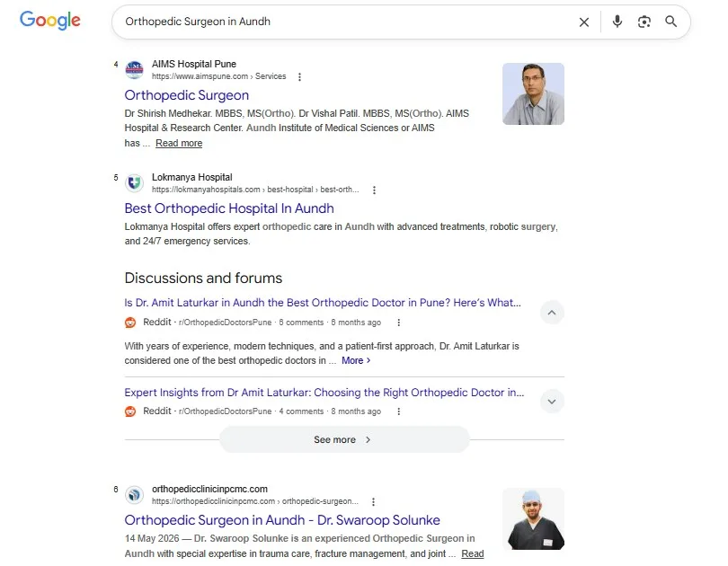Viewport: 728px width, 566px height.
Task: Open the Orthopedic Surgeon result title
Action: point(187,95)
